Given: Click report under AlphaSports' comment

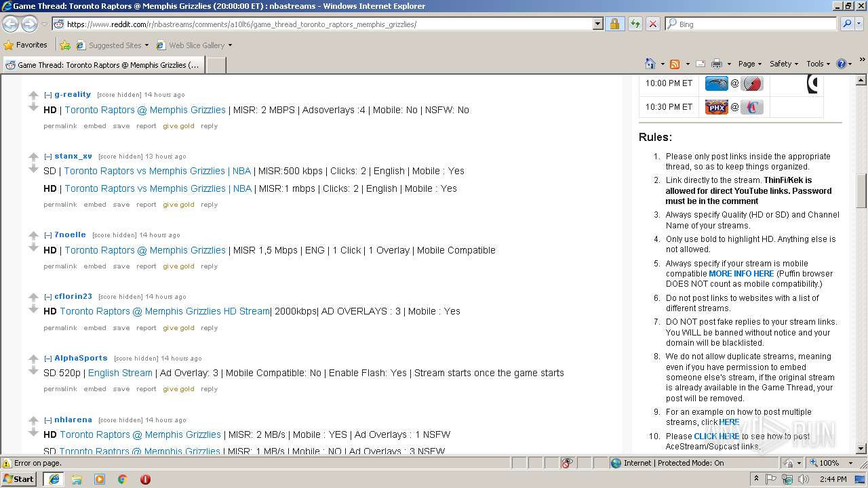Looking at the screenshot, I should click(146, 389).
